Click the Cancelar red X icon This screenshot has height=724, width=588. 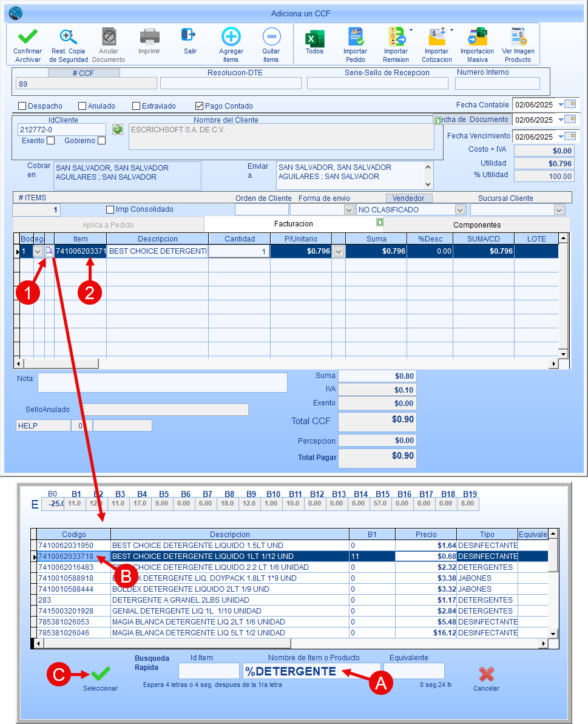tap(487, 674)
